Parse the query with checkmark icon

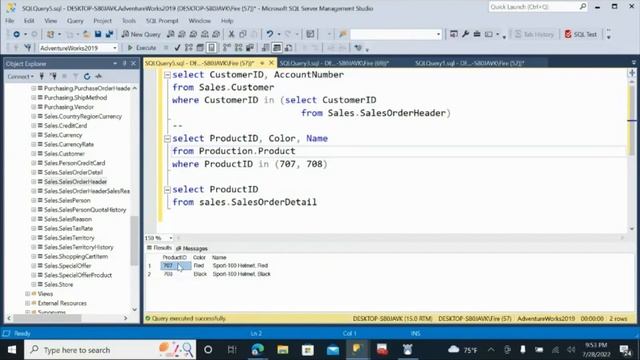[177, 48]
